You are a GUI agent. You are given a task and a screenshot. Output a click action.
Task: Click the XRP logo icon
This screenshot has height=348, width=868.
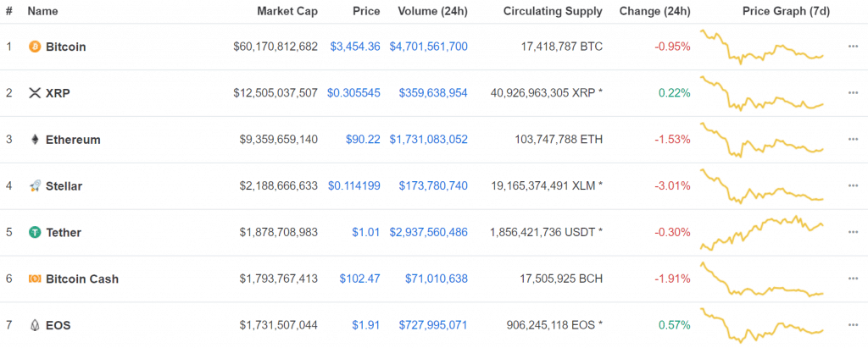coord(35,93)
